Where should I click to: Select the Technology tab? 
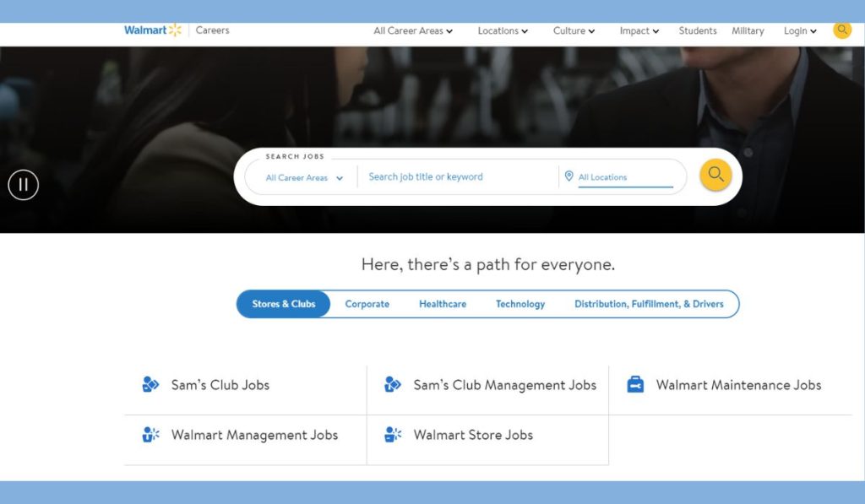(520, 304)
